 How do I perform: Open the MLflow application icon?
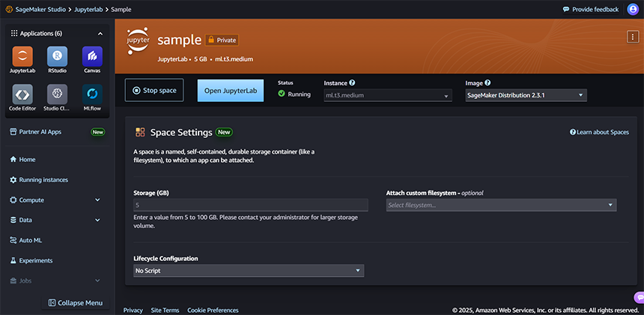92,94
